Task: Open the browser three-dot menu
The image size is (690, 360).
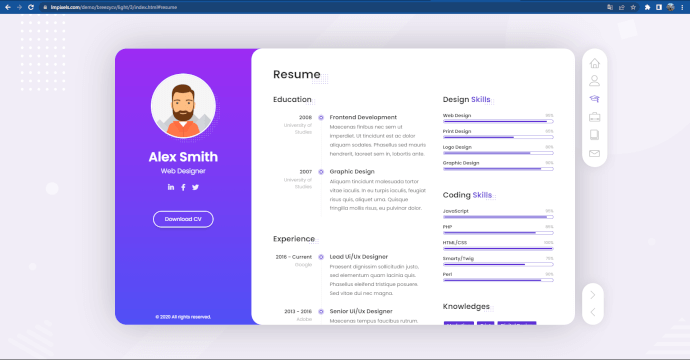Action: pyautogui.click(x=682, y=7)
